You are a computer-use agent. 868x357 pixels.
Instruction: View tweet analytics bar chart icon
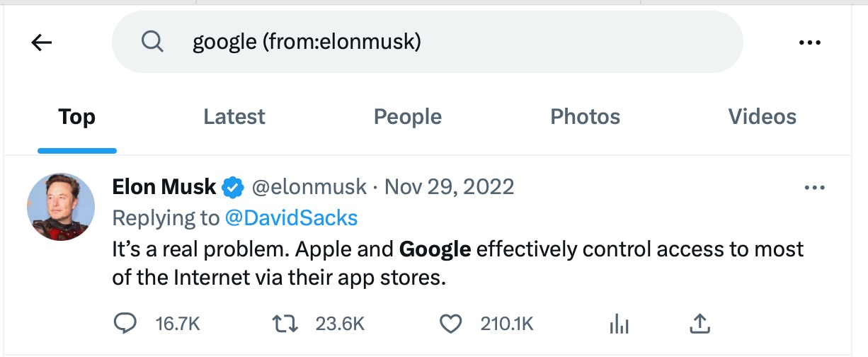[x=619, y=324]
